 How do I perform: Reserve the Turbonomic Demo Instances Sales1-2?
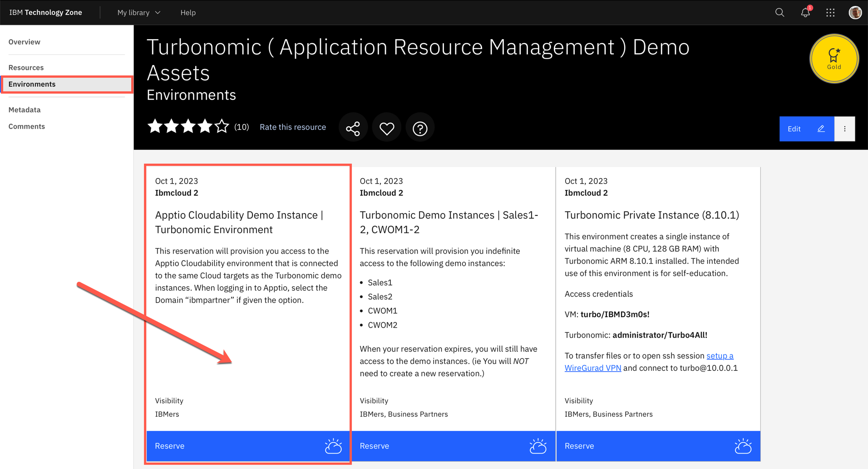click(x=453, y=446)
